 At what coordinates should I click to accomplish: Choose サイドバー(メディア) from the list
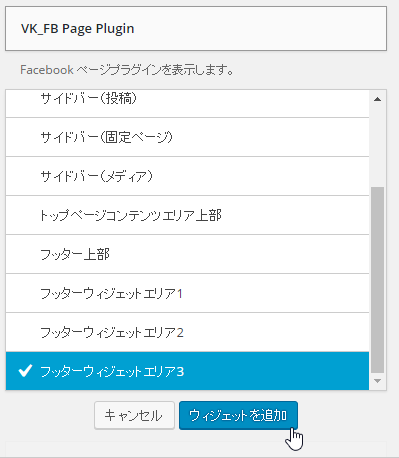pyautogui.click(x=187, y=176)
